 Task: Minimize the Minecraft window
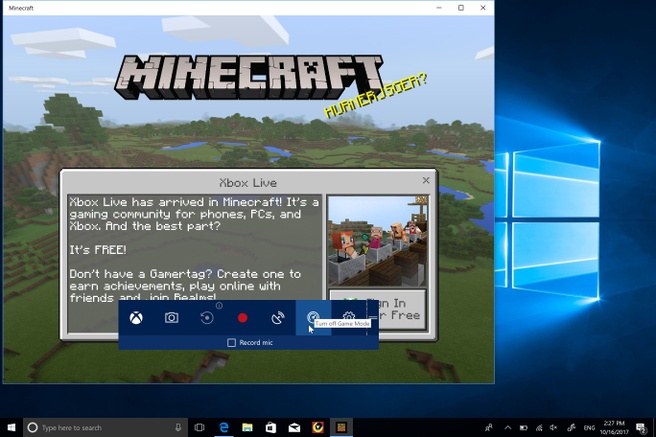pos(439,8)
